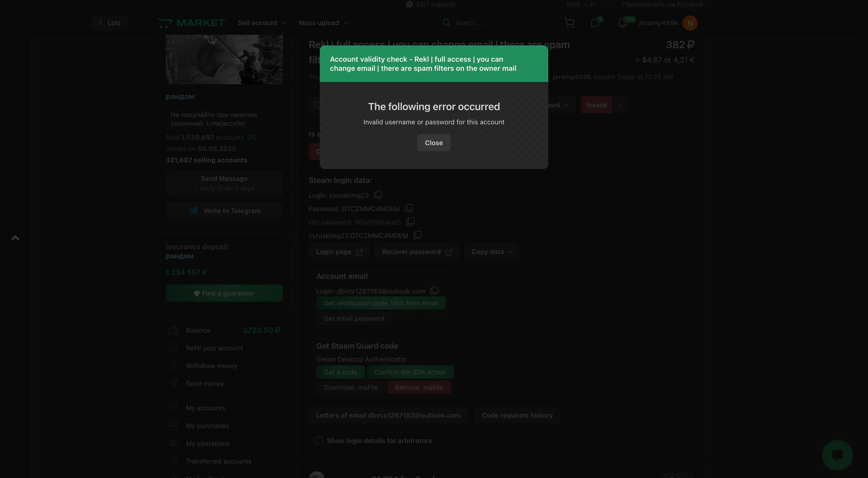
Task: Close the account validity error dialog
Action: pos(434,143)
